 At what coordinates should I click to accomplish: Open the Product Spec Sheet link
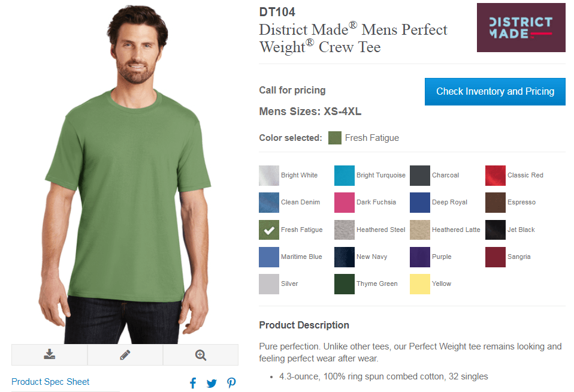coord(50,382)
